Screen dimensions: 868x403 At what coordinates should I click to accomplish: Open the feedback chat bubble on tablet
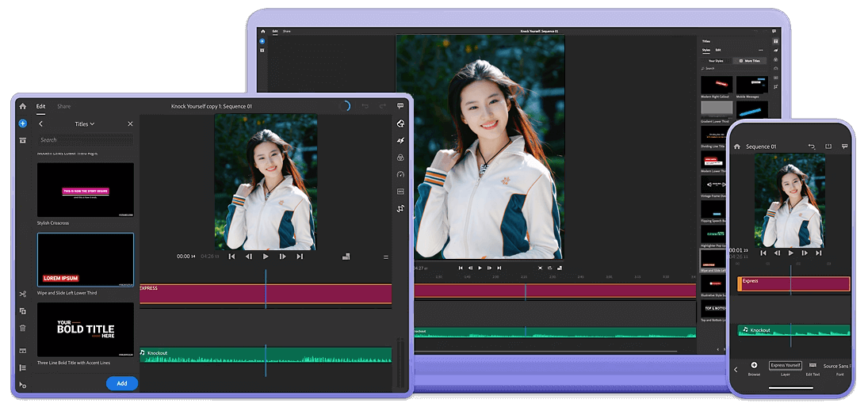tap(400, 106)
